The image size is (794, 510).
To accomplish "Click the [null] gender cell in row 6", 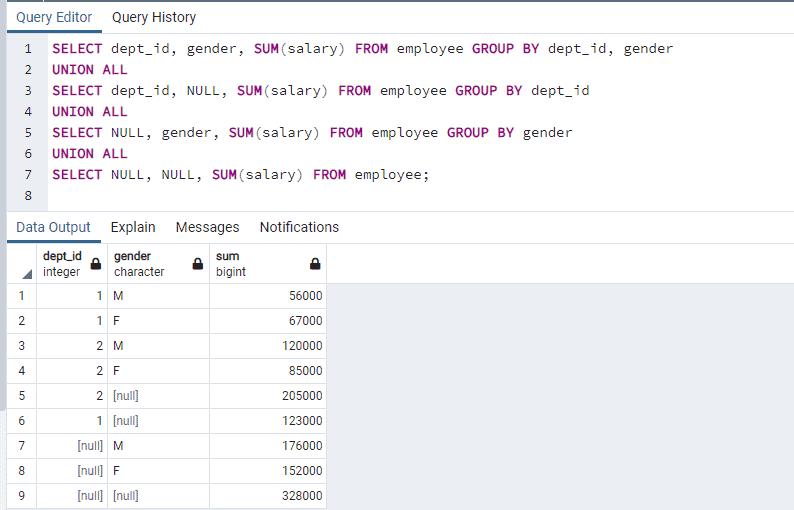I will 157,421.
